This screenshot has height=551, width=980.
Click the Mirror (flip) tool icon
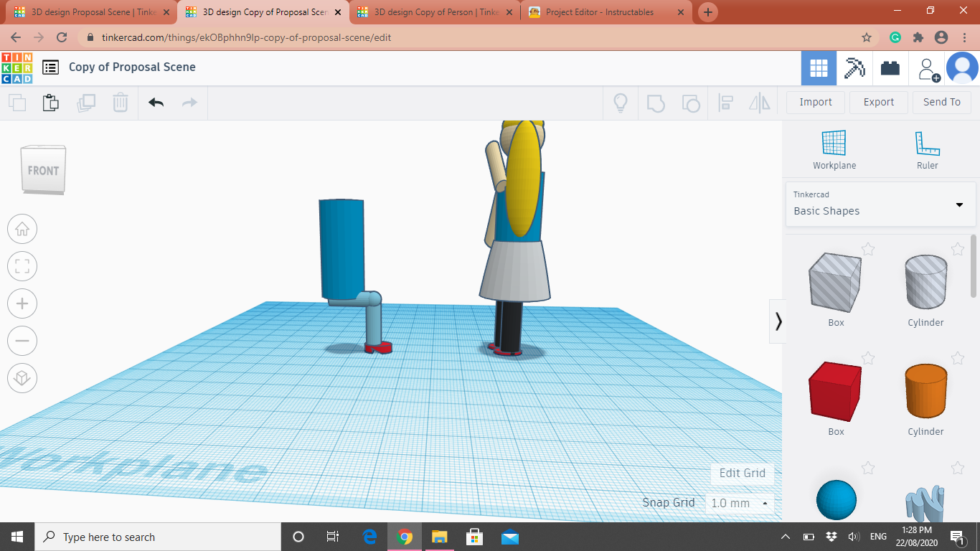point(760,103)
